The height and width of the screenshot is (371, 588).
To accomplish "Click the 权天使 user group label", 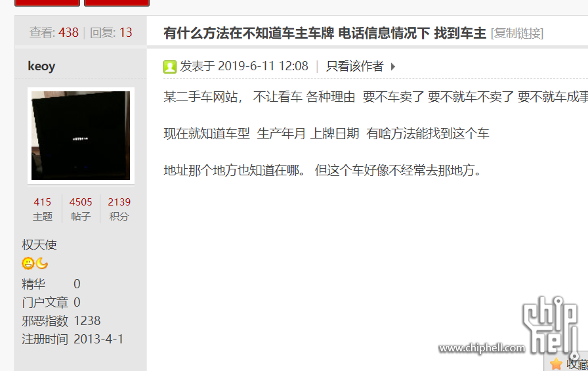I will click(x=39, y=245).
